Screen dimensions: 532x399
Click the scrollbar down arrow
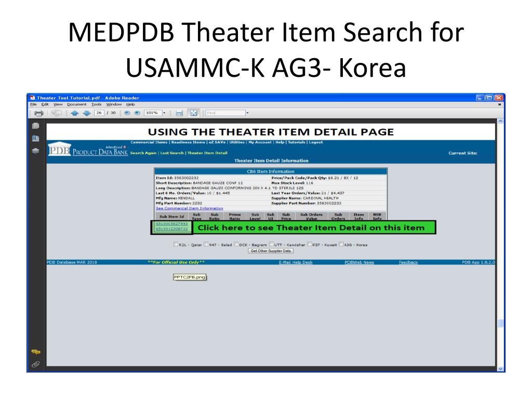click(500, 369)
